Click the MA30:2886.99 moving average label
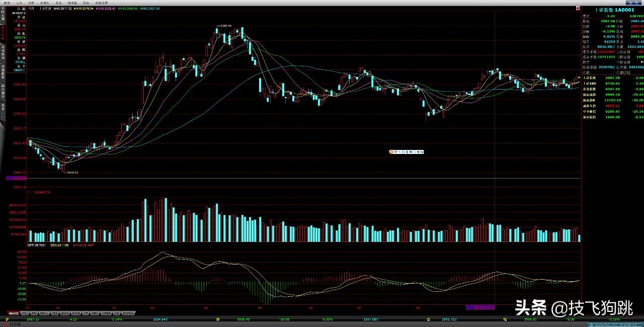This screenshot has height=327, width=644. click(x=128, y=9)
